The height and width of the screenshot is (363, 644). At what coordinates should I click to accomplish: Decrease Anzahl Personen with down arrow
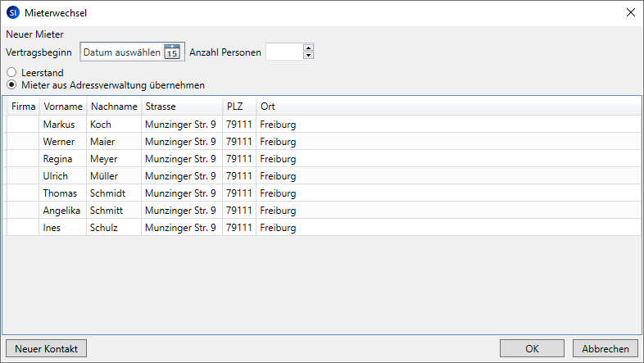coord(308,56)
